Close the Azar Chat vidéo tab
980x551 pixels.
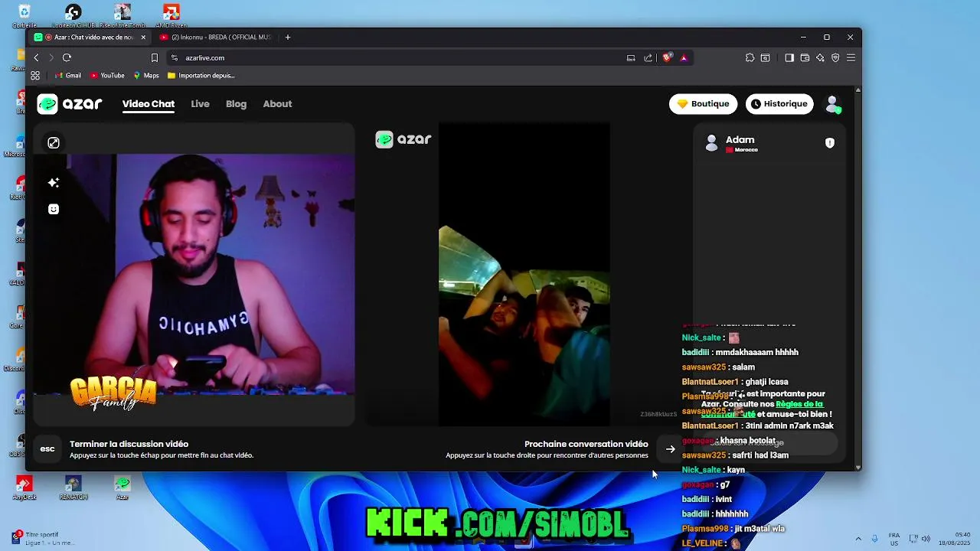point(142,37)
